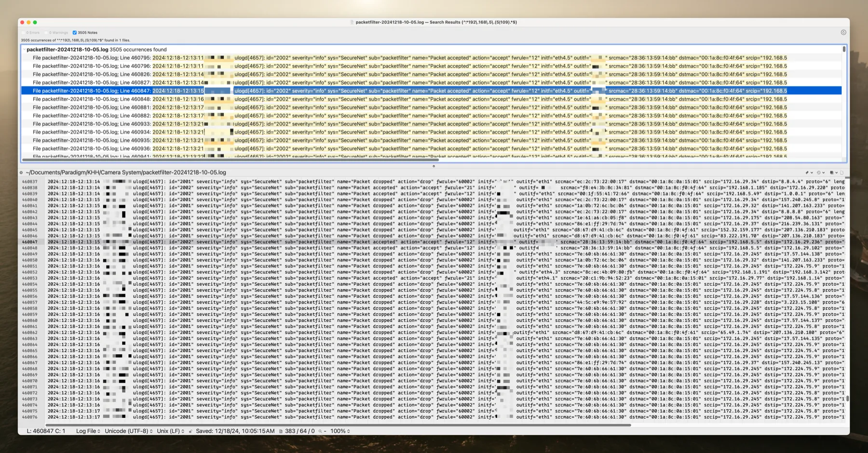Open the Log File language dropdown
The height and width of the screenshot is (453, 868).
tap(88, 431)
